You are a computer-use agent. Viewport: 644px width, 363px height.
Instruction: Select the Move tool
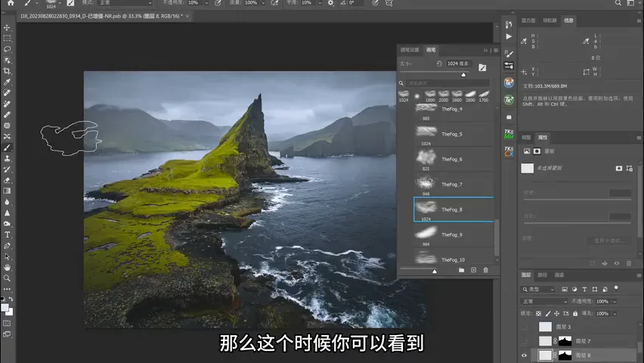(7, 27)
